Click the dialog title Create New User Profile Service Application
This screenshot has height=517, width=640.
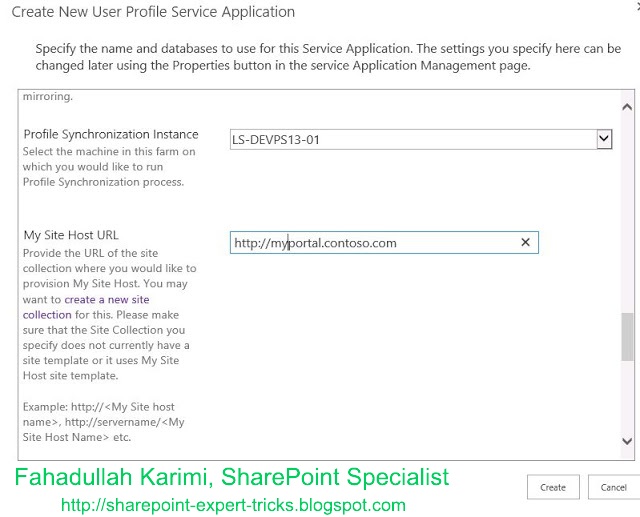click(x=153, y=12)
